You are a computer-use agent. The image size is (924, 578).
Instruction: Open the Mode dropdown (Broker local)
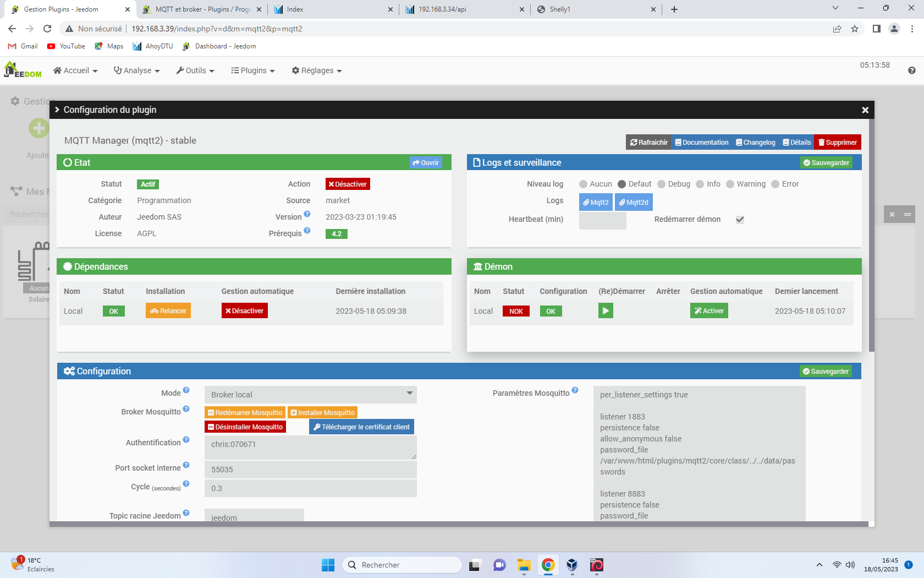(x=311, y=395)
